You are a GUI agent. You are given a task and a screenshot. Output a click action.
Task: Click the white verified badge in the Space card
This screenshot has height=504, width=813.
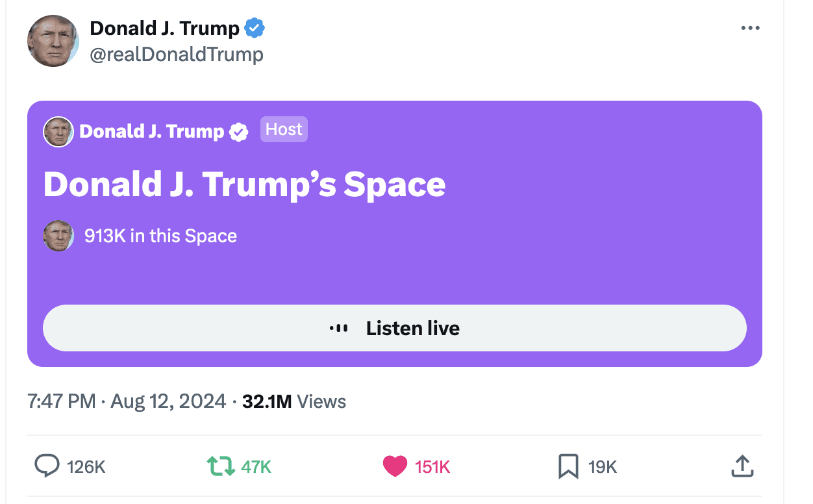point(239,132)
